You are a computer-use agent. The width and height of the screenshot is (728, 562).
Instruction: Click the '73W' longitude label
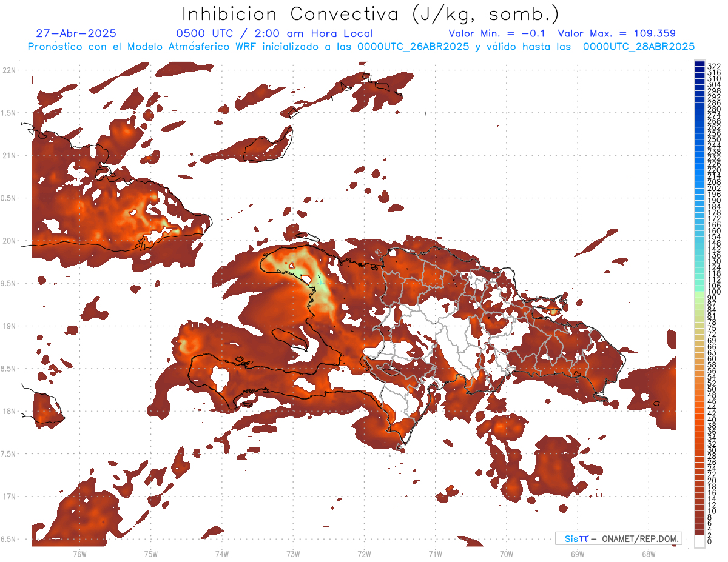pyautogui.click(x=293, y=554)
